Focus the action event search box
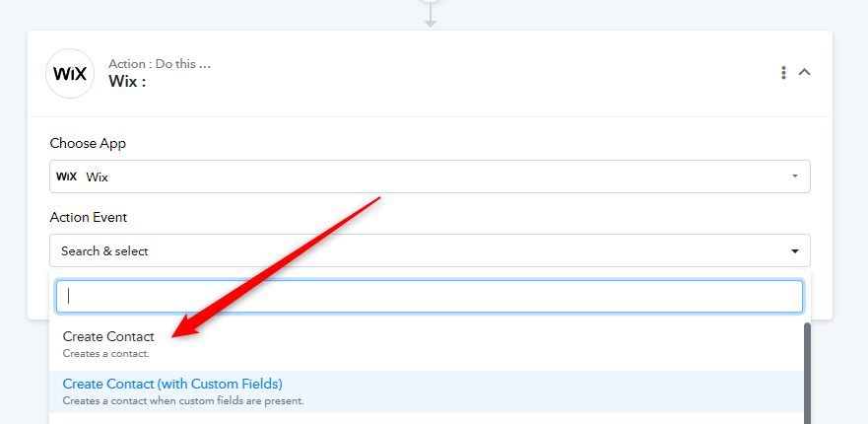The image size is (868, 424). click(430, 297)
